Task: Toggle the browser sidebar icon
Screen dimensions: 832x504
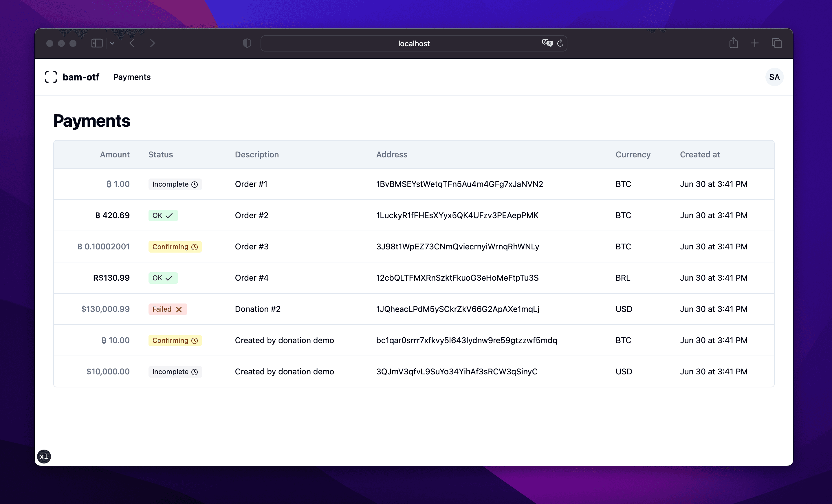Action: tap(97, 43)
